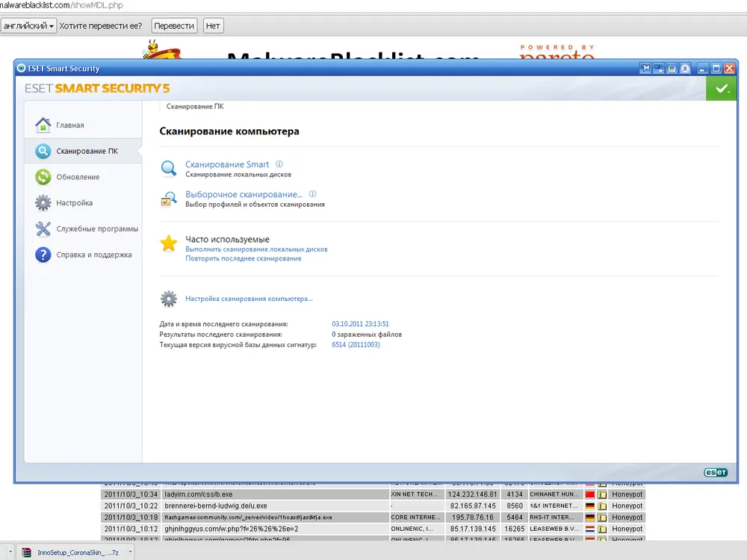Click the Служебные программы tools icon

coord(43,229)
